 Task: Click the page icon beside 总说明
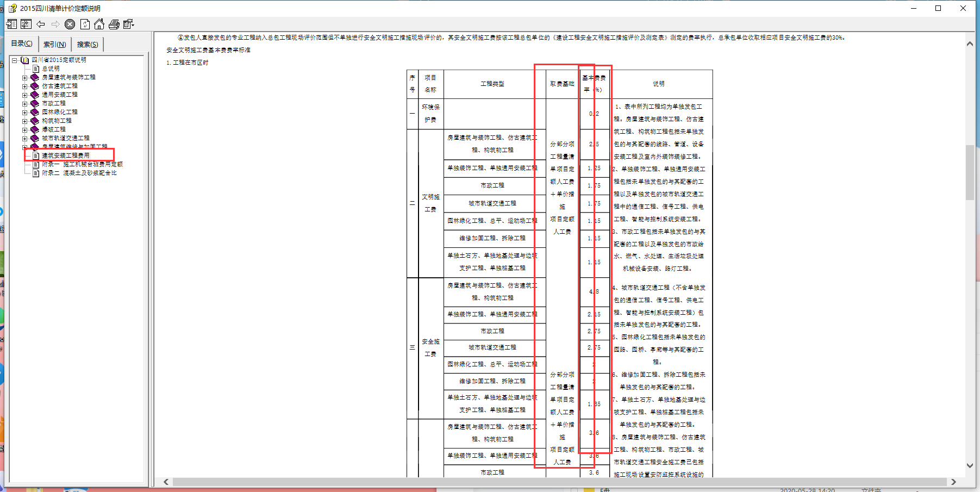point(36,68)
